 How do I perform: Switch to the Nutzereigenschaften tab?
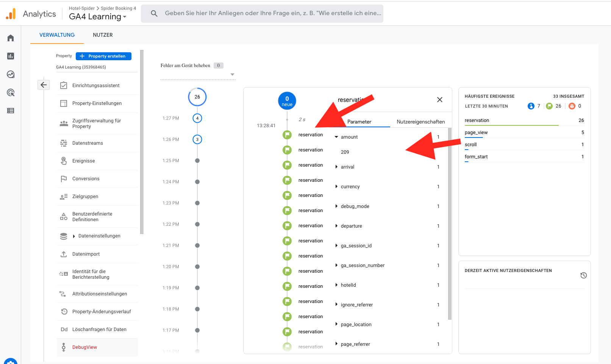(x=420, y=122)
